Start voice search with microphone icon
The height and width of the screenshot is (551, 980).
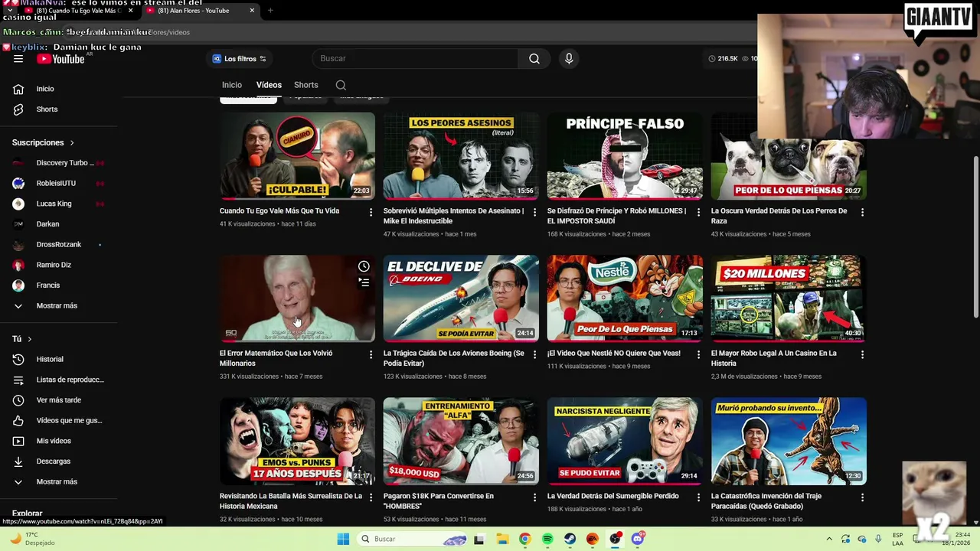[x=569, y=59]
